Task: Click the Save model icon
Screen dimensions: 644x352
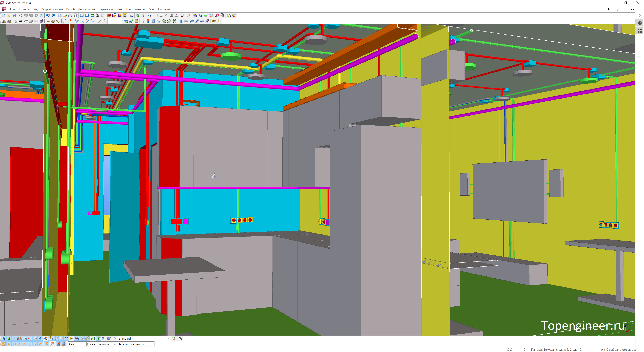Action: [14, 15]
